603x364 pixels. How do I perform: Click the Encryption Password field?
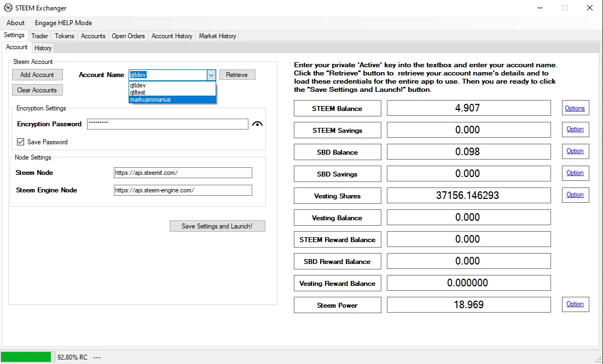167,124
